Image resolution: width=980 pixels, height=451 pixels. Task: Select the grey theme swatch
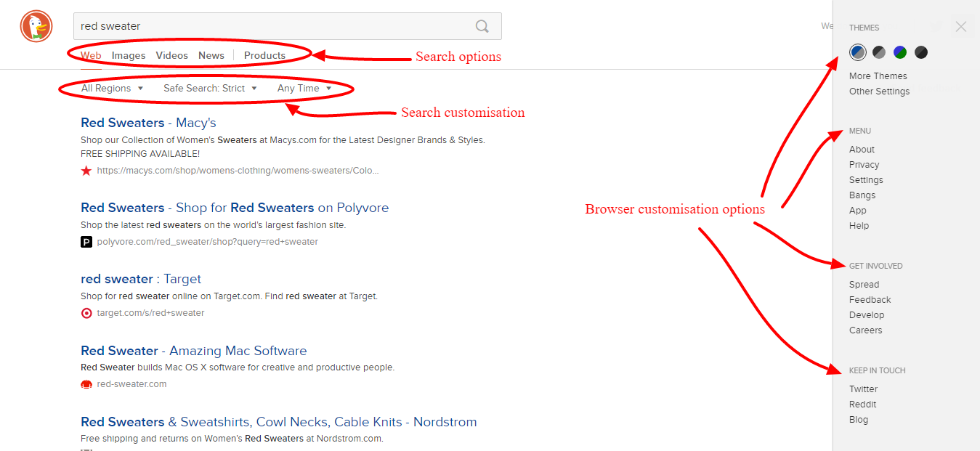coord(879,52)
